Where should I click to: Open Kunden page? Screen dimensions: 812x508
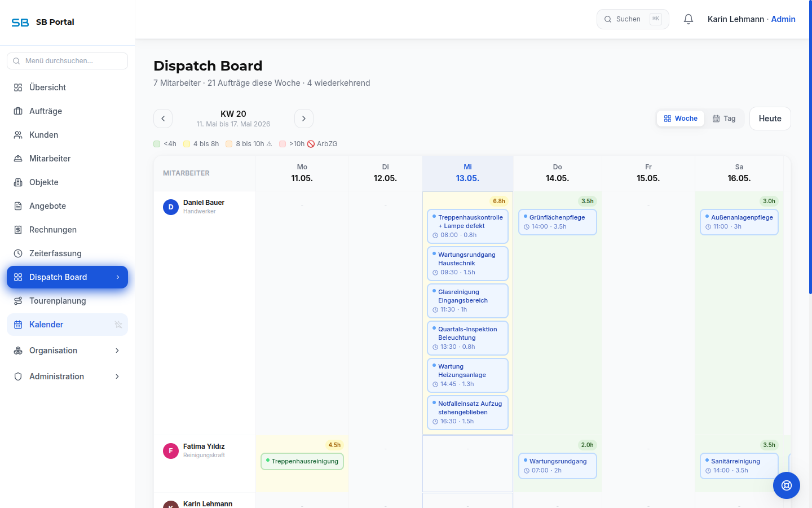click(67, 135)
